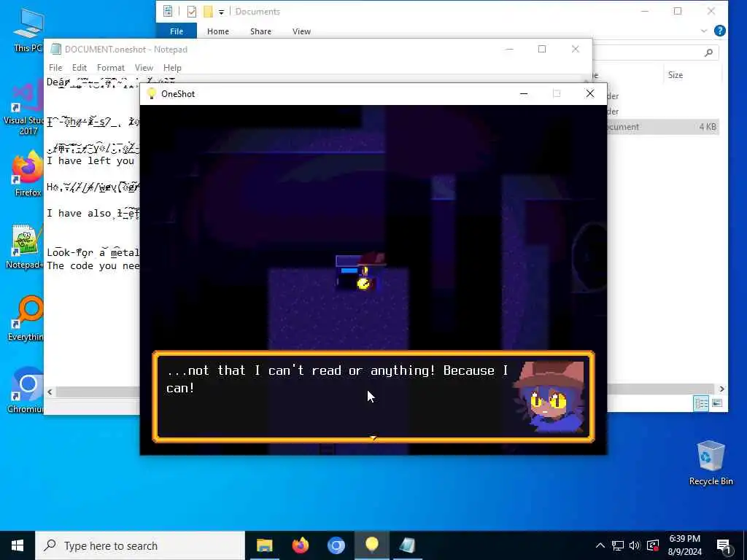
Task: Open the Chromium desktop shortcut
Action: [26, 389]
